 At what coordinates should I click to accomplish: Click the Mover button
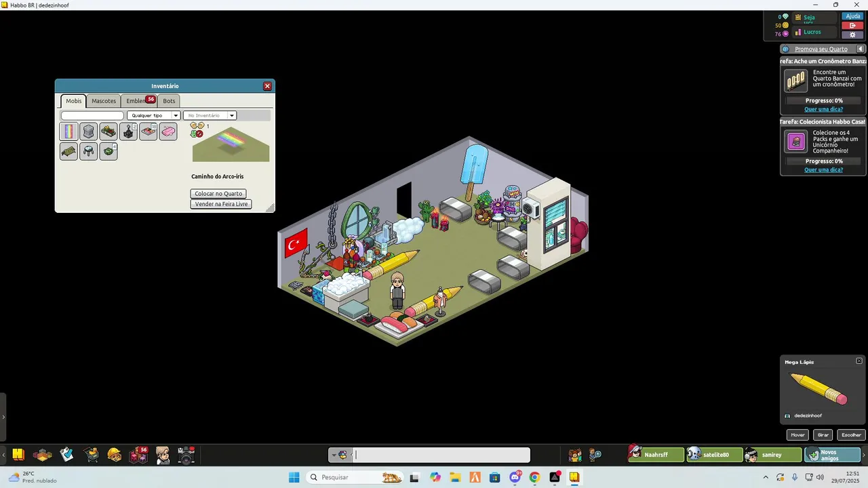(x=797, y=435)
